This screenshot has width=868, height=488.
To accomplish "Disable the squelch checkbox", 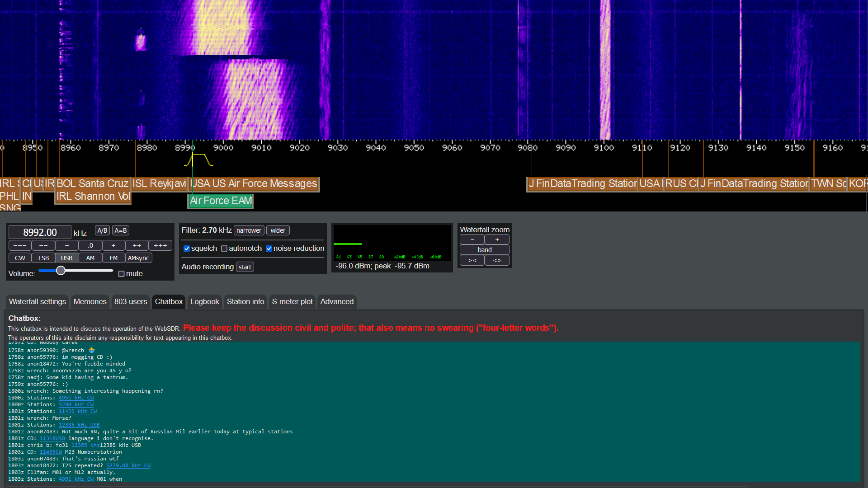I will click(x=186, y=249).
